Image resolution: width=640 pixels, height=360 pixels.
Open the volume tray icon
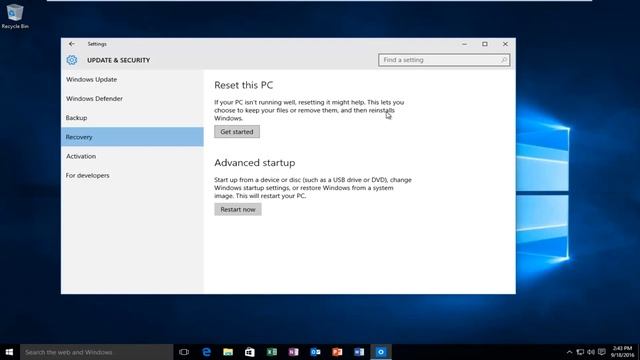pyautogui.click(x=591, y=352)
